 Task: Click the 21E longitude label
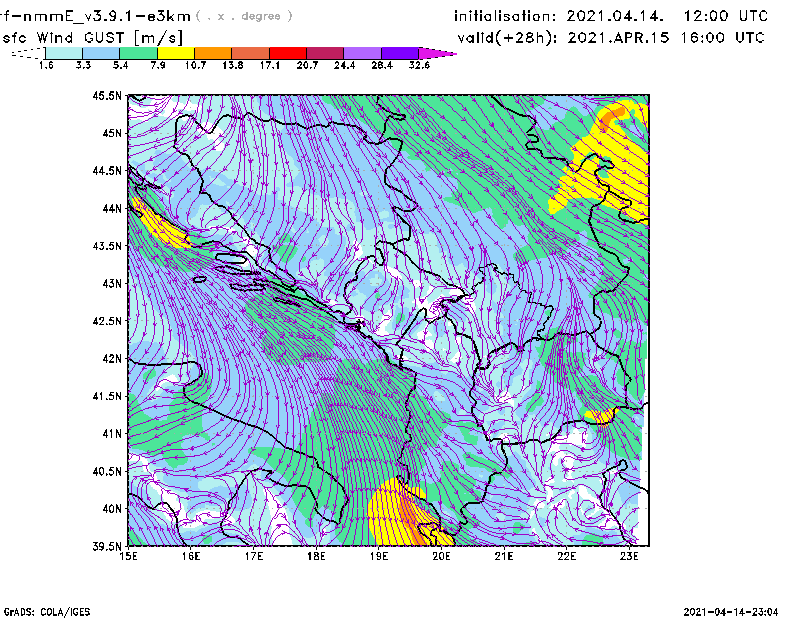pos(504,556)
